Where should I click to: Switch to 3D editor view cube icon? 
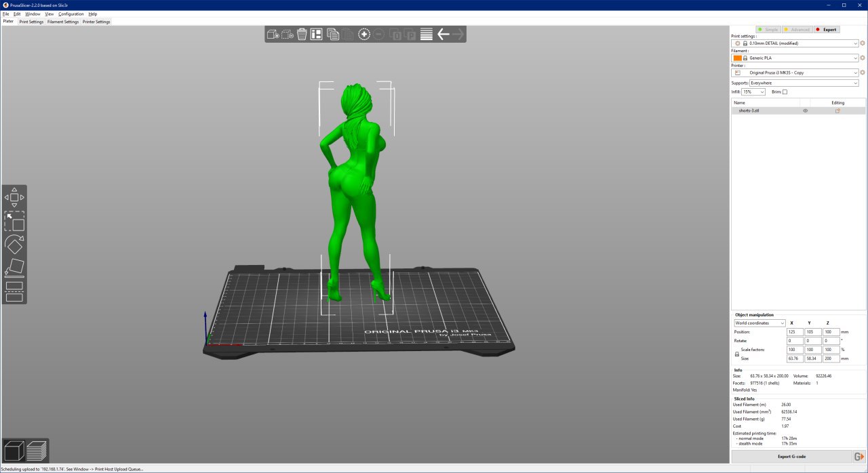click(x=14, y=451)
